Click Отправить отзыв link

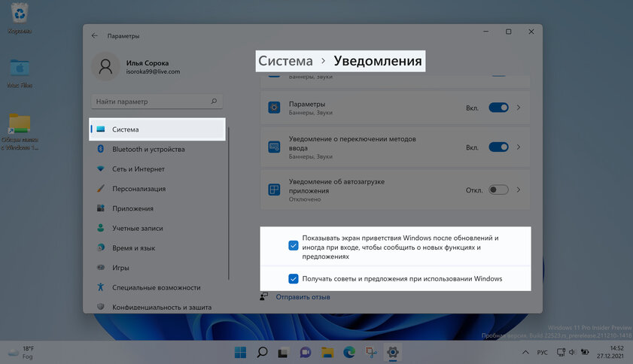(303, 297)
